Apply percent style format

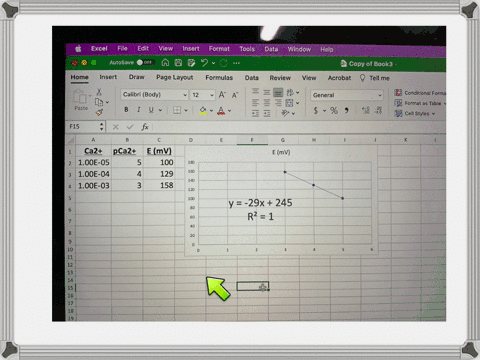coord(334,110)
